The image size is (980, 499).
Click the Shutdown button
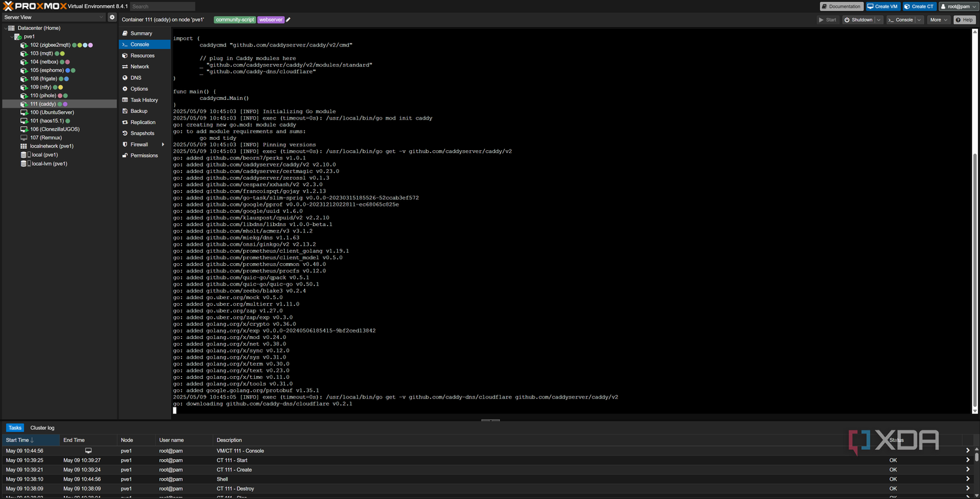pyautogui.click(x=858, y=20)
